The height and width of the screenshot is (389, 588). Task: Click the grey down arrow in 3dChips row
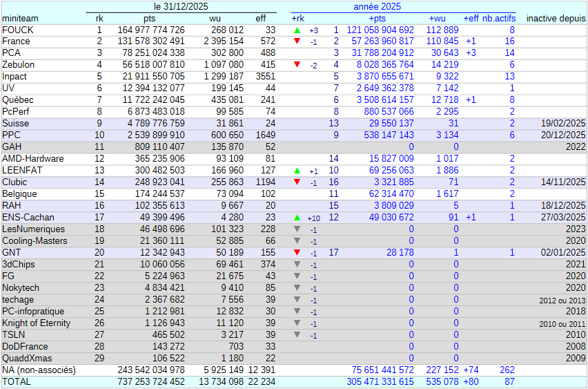pos(297,265)
